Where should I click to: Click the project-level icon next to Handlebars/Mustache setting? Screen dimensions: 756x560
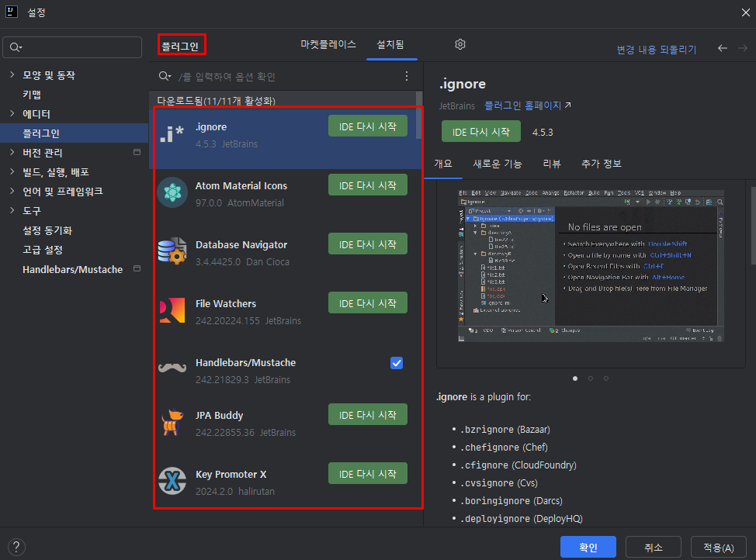click(x=137, y=268)
